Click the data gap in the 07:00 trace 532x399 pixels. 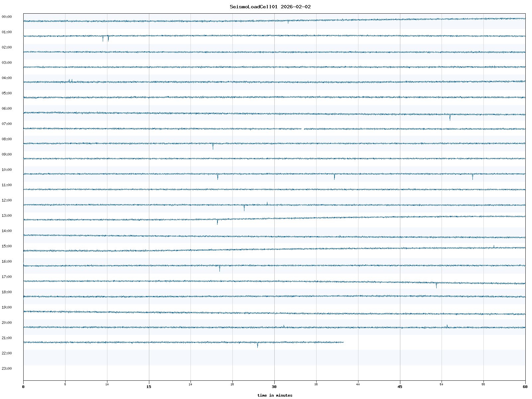pyautogui.click(x=303, y=129)
